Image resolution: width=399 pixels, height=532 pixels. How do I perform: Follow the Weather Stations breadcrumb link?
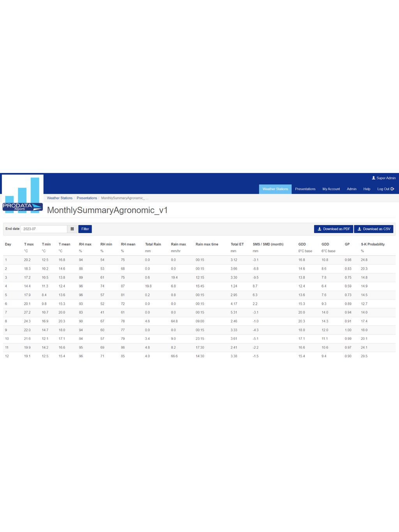pyautogui.click(x=60, y=198)
